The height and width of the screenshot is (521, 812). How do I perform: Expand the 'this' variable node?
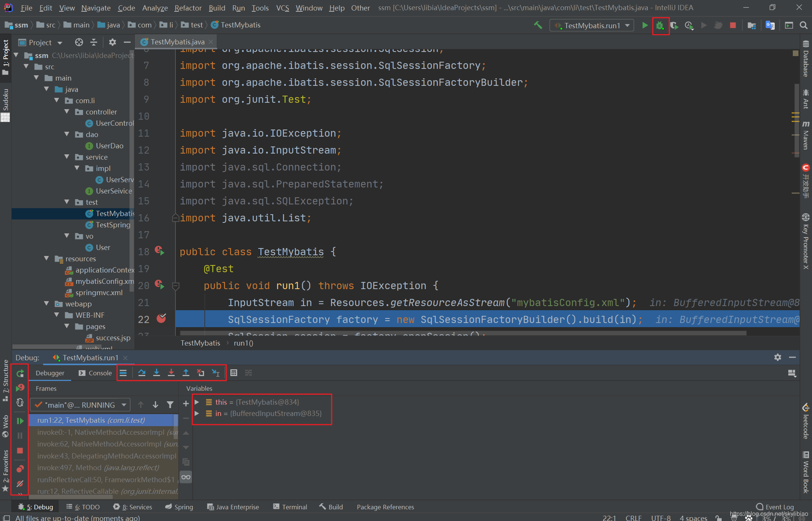[197, 402]
